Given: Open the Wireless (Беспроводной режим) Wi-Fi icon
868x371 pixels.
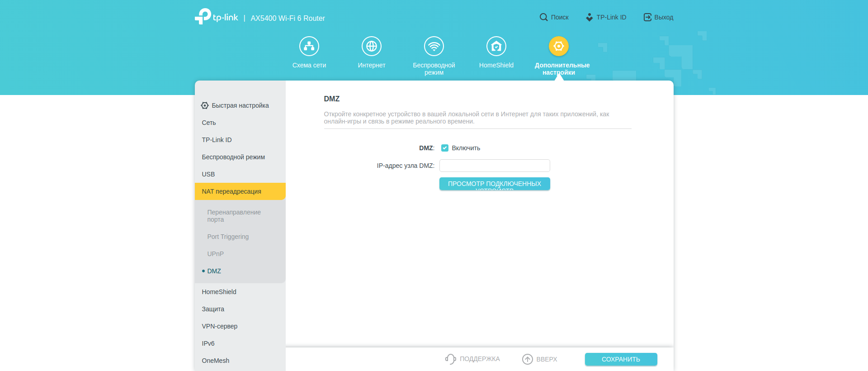Looking at the screenshot, I should point(434,46).
